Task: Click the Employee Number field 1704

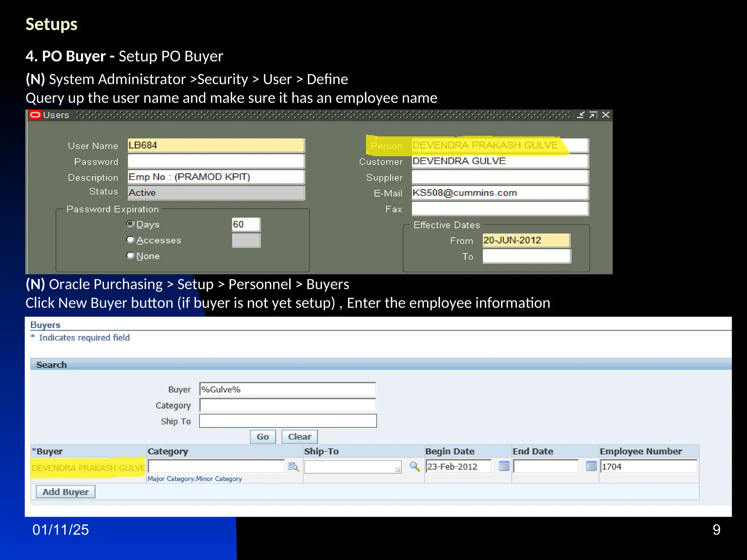Action: pos(649,467)
